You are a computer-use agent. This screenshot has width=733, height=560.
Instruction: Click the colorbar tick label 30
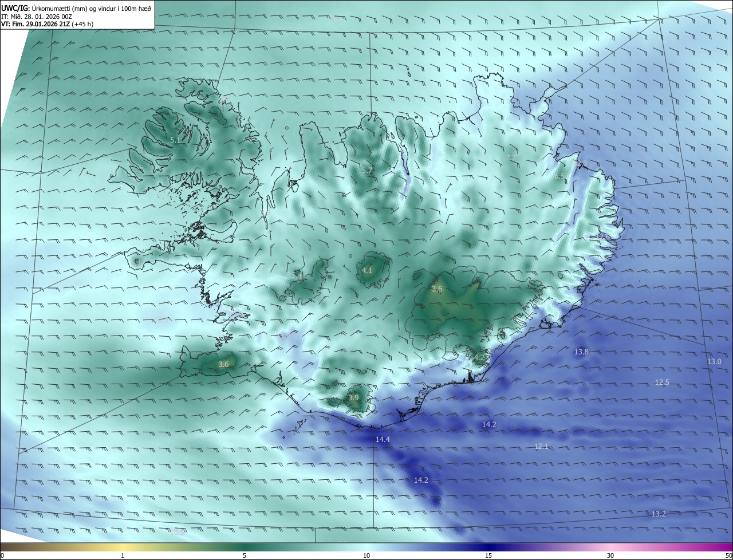click(610, 555)
